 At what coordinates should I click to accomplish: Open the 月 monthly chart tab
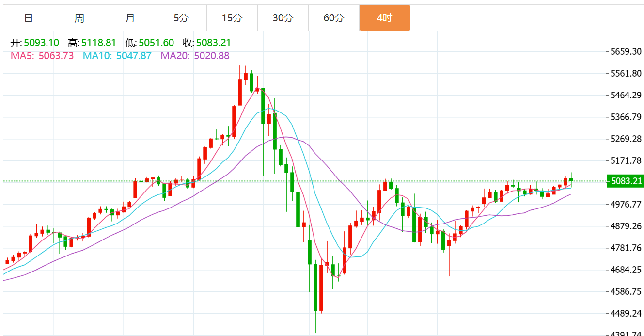130,18
